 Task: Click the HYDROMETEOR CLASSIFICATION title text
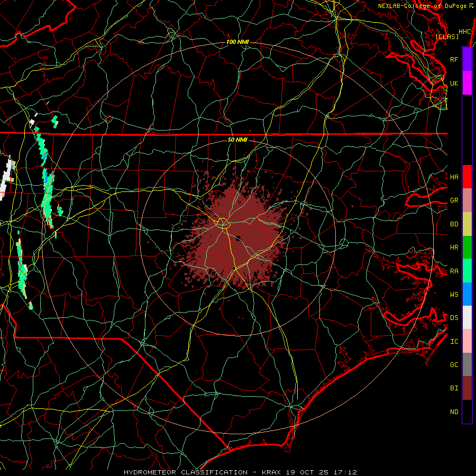pos(186,472)
